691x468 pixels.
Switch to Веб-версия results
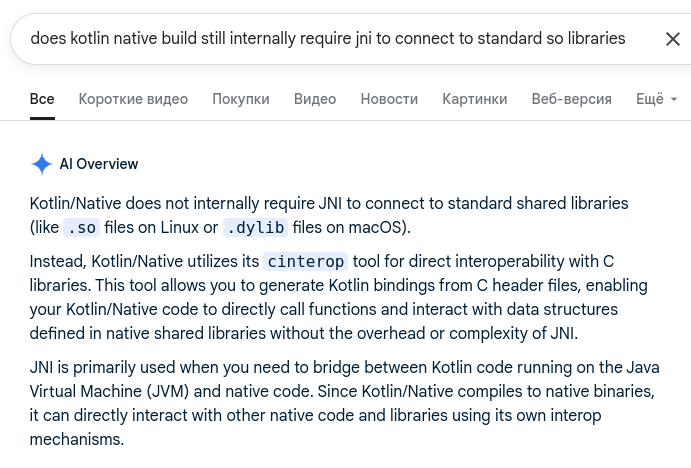572,99
